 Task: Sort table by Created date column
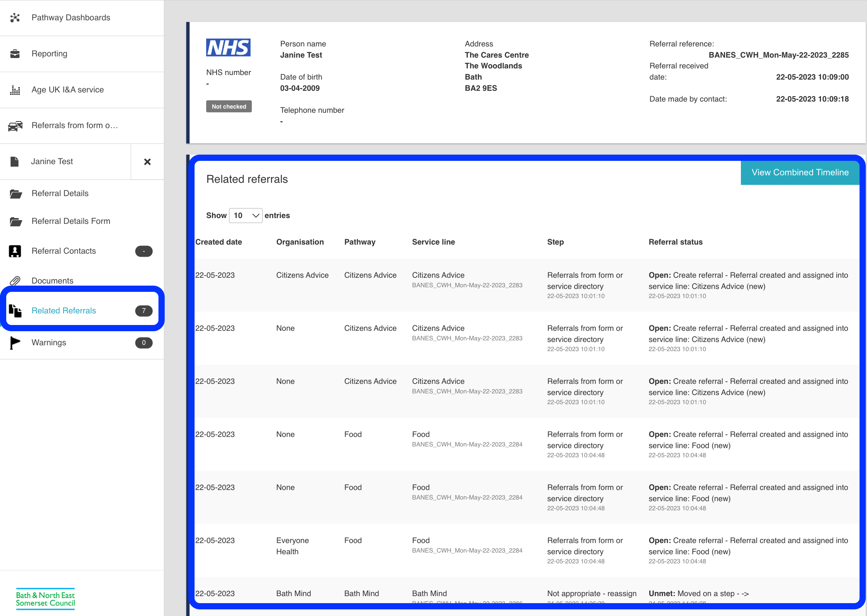219,242
